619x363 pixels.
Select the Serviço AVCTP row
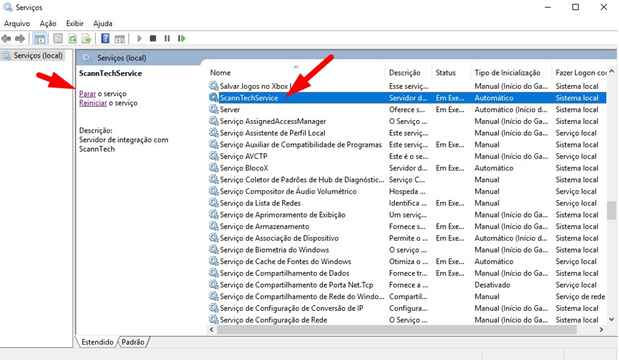coord(407,156)
